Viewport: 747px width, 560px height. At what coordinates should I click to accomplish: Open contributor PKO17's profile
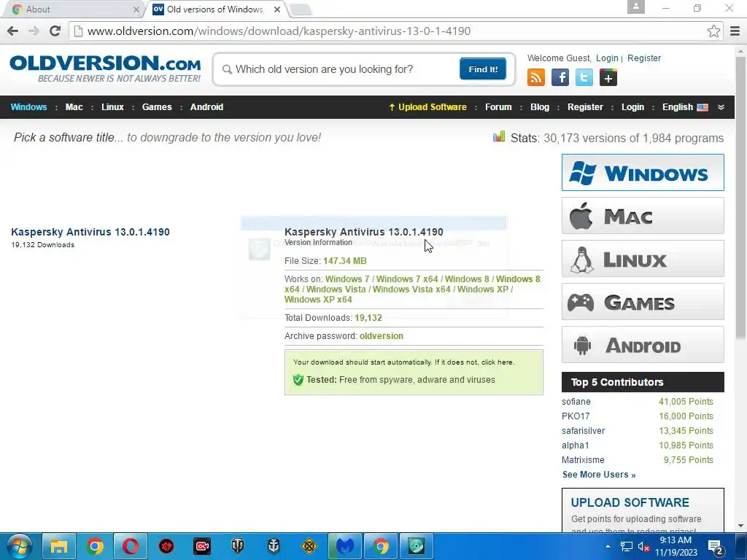[x=576, y=416]
